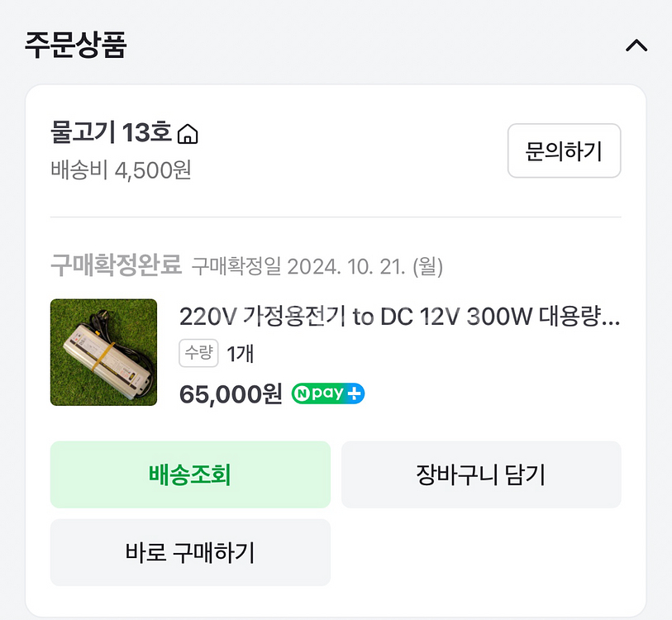This screenshot has width=672, height=620.
Task: Click the 배송비 4,500원 shipping fee
Action: pos(121,170)
